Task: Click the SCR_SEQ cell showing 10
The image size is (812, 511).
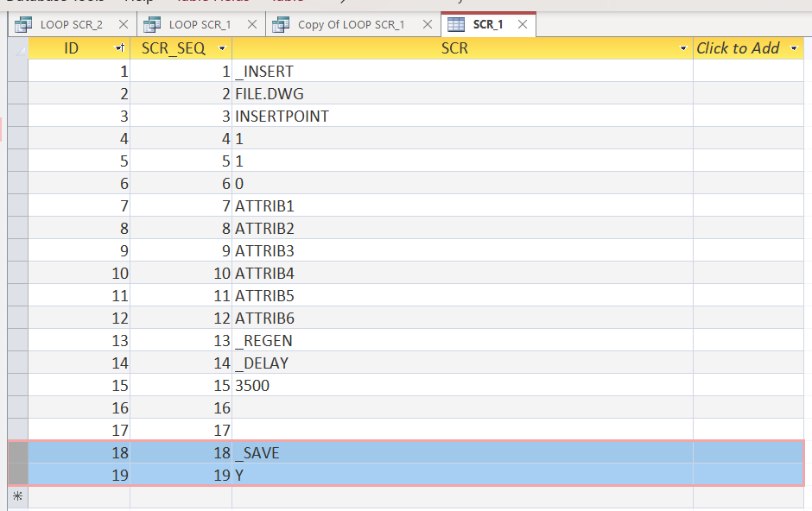Action: [x=181, y=273]
